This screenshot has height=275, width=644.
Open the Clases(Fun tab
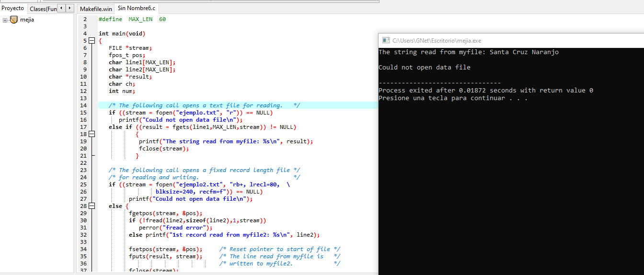[x=42, y=9]
